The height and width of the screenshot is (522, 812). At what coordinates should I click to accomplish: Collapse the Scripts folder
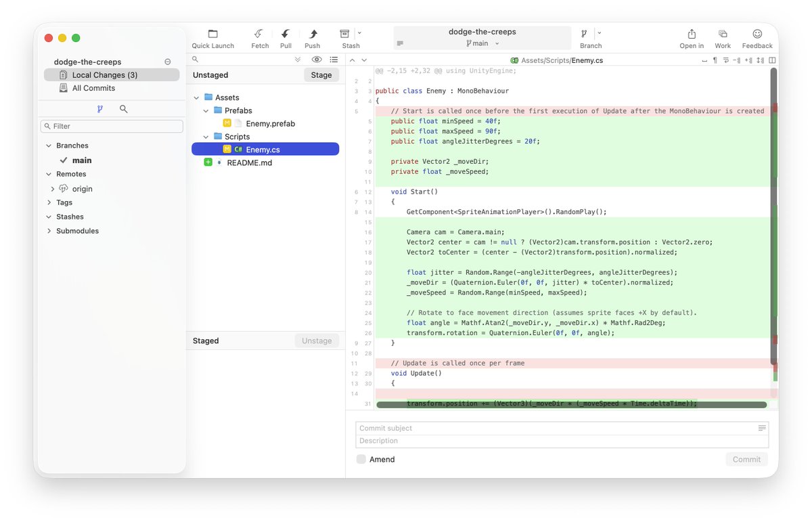[x=206, y=137]
